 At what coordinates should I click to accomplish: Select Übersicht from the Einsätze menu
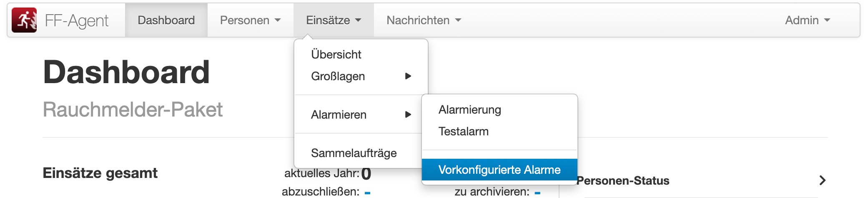[x=336, y=54]
